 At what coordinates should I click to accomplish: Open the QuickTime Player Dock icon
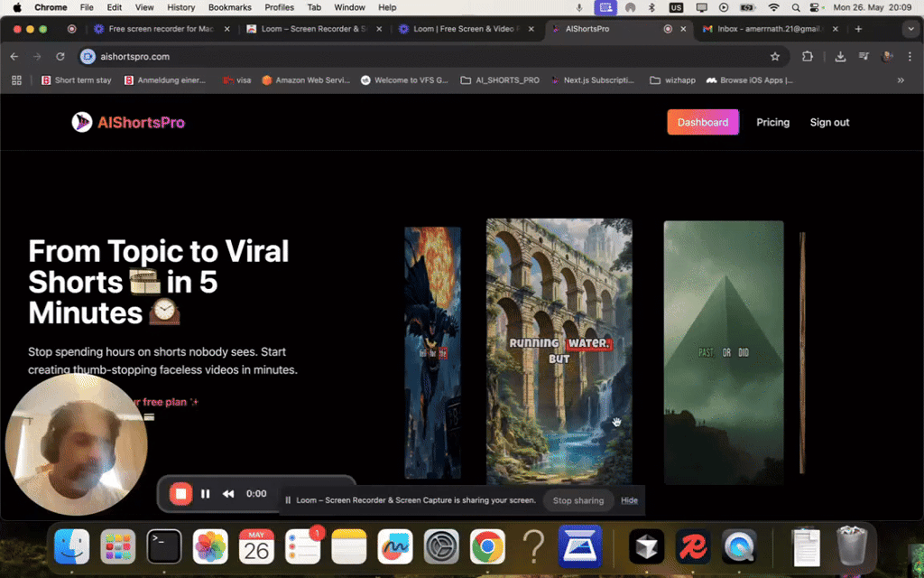pos(739,546)
